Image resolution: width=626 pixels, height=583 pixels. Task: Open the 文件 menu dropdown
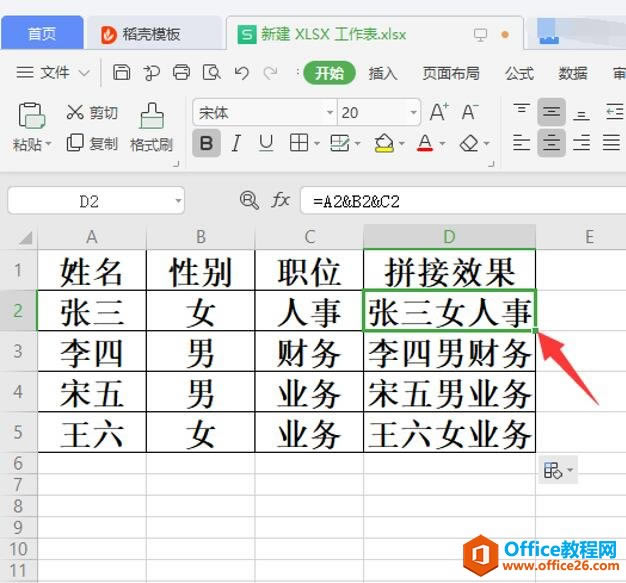click(53, 73)
